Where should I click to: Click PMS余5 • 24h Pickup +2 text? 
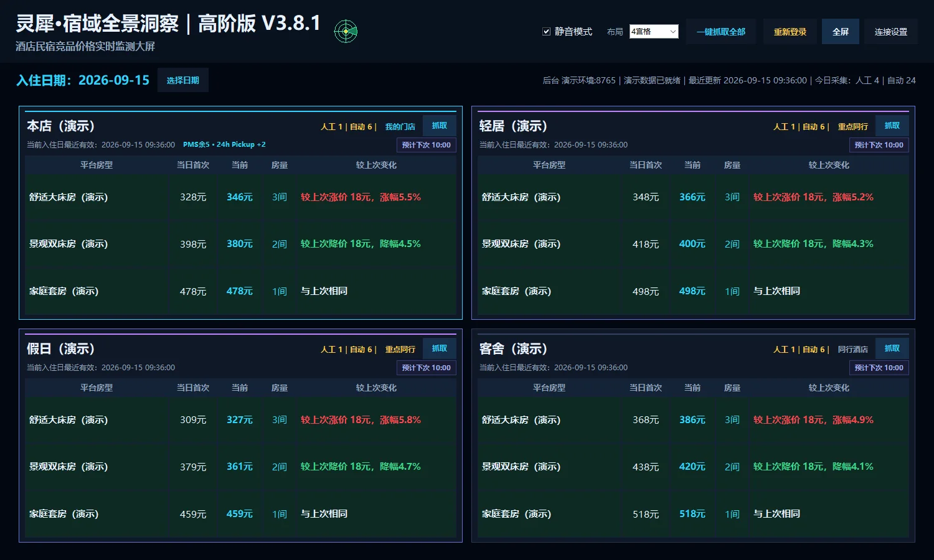pos(224,144)
